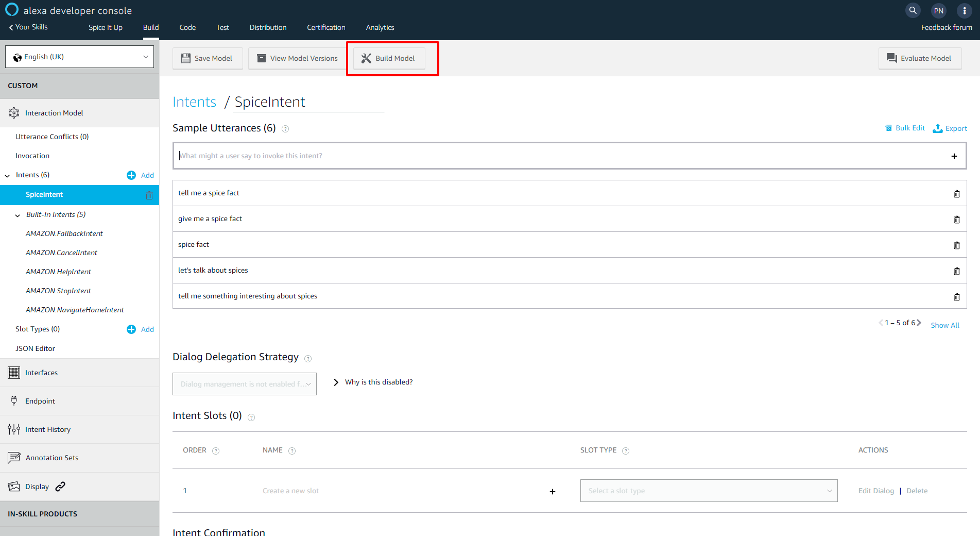Click View Model Versions button

(x=298, y=58)
